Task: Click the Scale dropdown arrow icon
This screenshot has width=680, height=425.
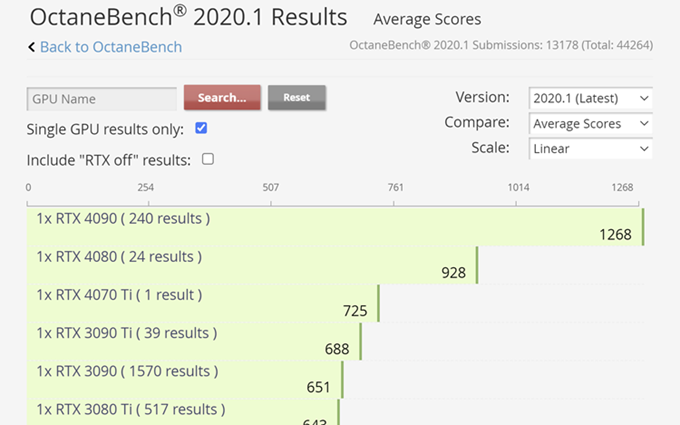Action: point(644,149)
